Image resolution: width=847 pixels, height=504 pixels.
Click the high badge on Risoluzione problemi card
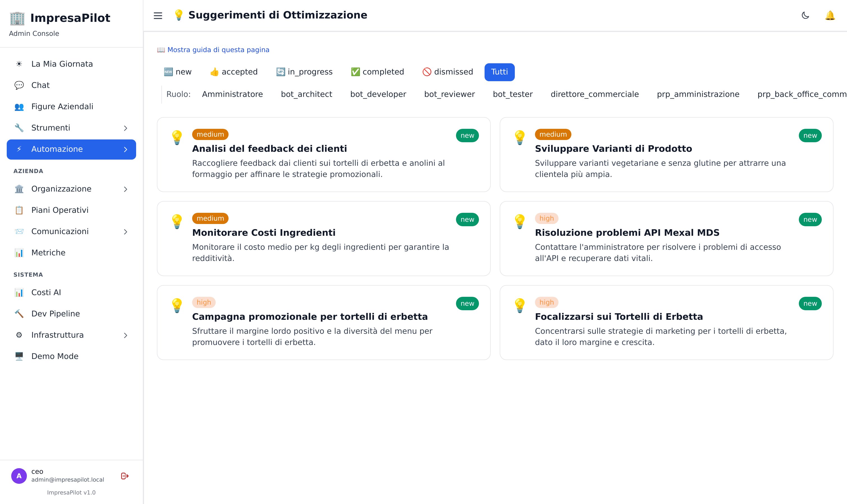(547, 218)
